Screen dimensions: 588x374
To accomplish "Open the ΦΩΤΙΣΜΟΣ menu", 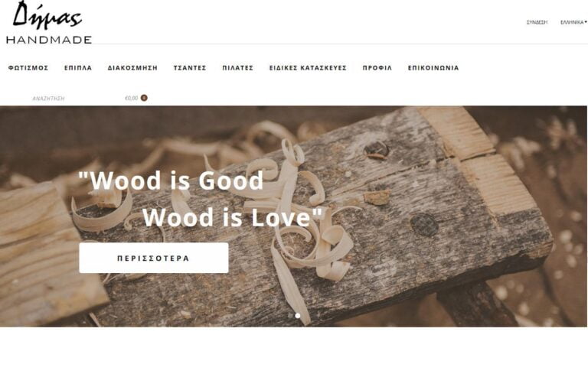I will pyautogui.click(x=28, y=68).
